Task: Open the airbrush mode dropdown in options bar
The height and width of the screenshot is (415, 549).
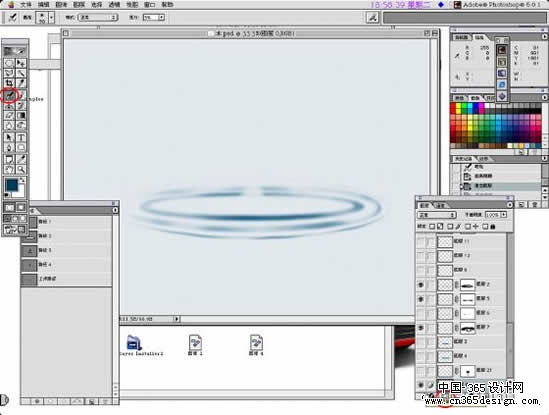Action: pos(98,17)
